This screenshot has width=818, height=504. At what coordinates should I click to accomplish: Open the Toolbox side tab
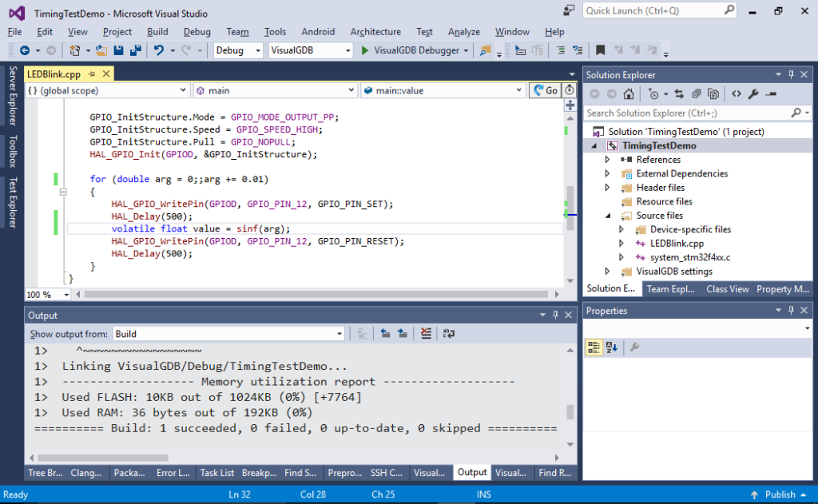[13, 151]
